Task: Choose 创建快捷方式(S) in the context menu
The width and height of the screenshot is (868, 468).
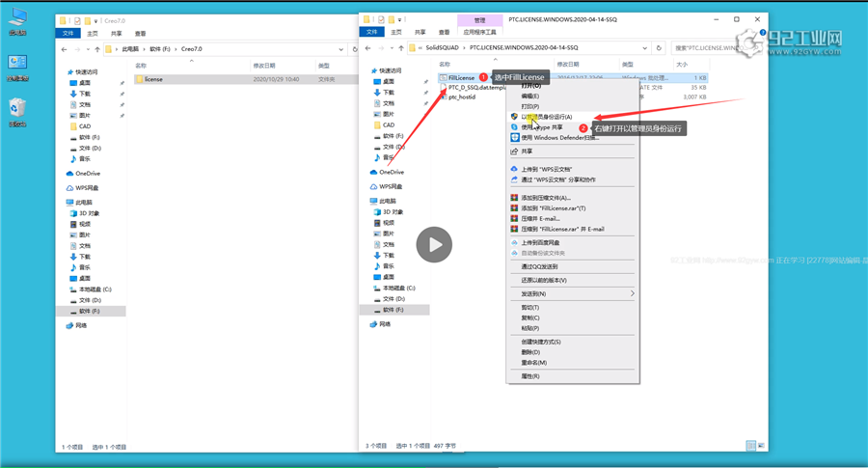Action: coord(541,342)
